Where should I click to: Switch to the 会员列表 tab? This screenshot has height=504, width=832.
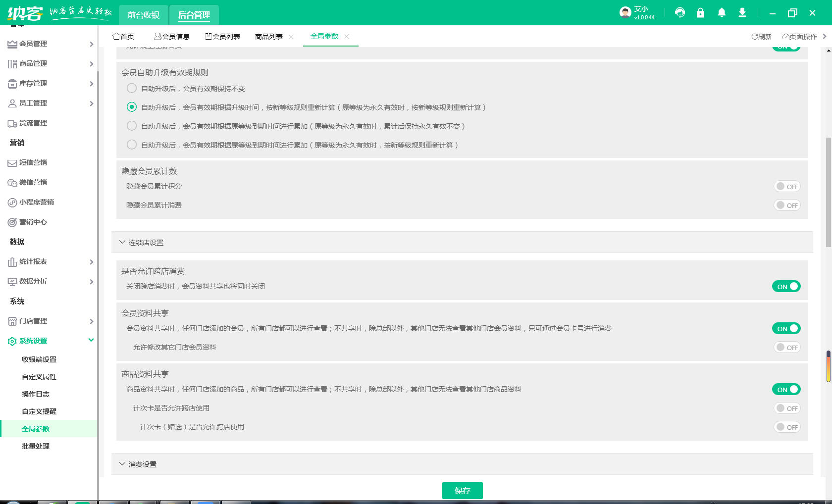point(223,37)
